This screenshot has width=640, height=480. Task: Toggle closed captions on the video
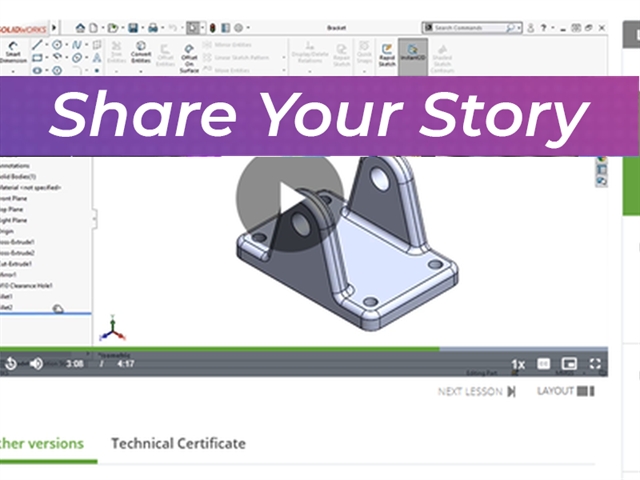point(543,364)
